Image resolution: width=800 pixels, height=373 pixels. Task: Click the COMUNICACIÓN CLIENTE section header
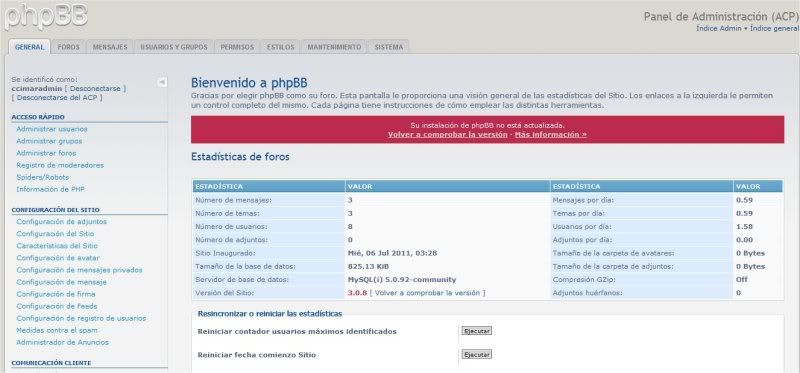[x=51, y=363]
